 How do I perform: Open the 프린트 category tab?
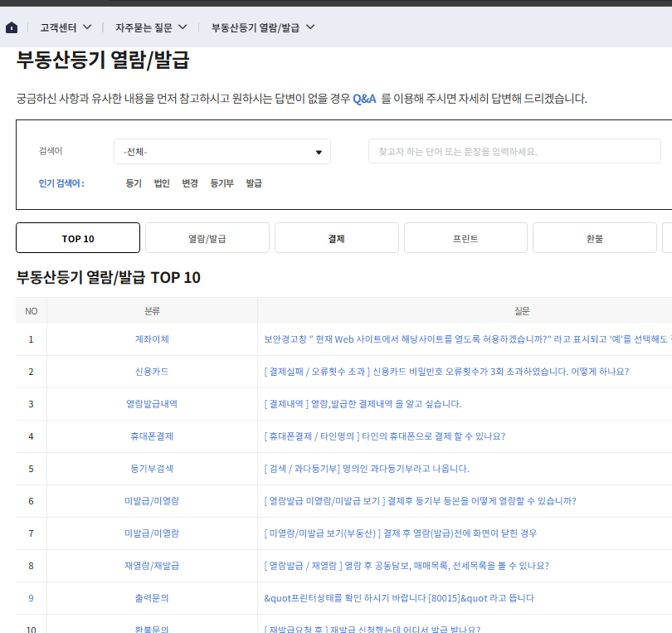click(x=465, y=237)
